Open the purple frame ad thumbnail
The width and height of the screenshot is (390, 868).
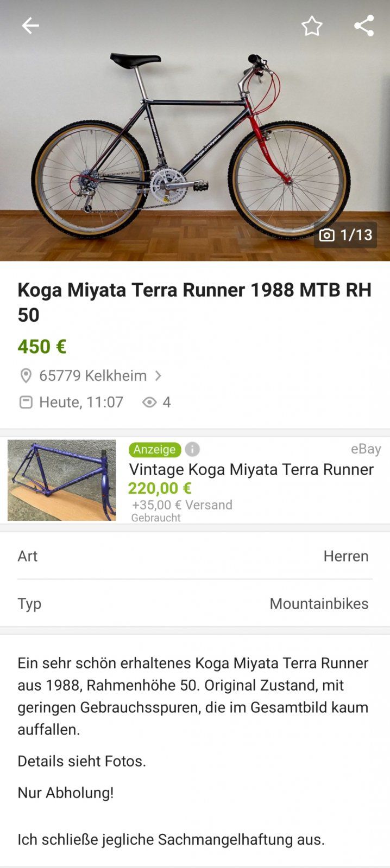(x=61, y=480)
